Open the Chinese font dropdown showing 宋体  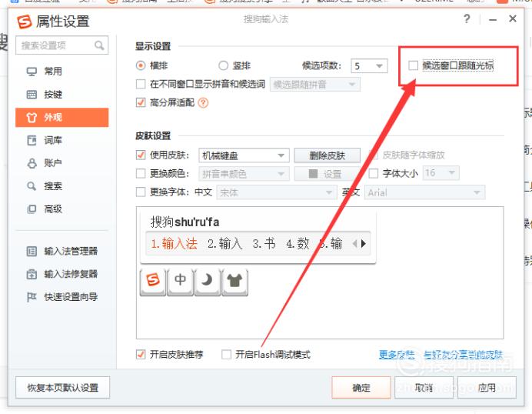click(x=277, y=192)
